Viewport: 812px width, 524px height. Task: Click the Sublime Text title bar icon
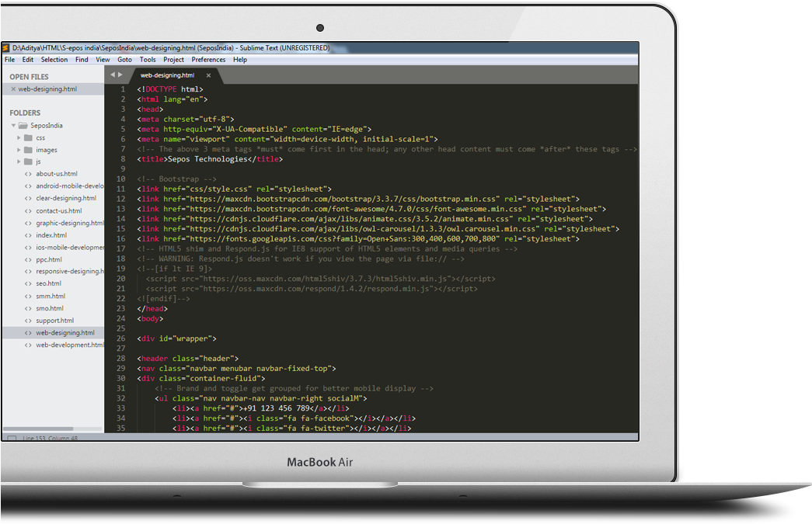point(5,47)
